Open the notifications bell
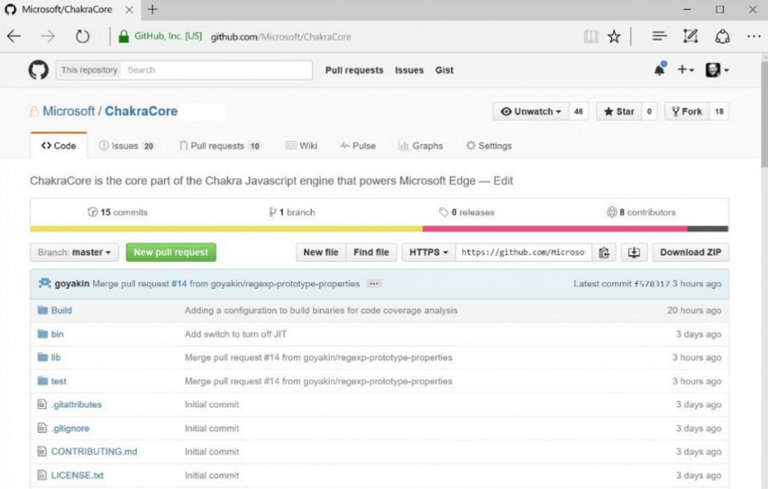This screenshot has height=489, width=768. point(659,70)
